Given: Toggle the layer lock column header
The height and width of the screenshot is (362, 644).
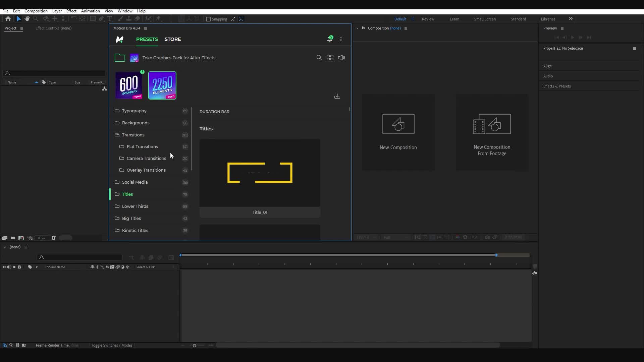Looking at the screenshot, I should click(19, 267).
